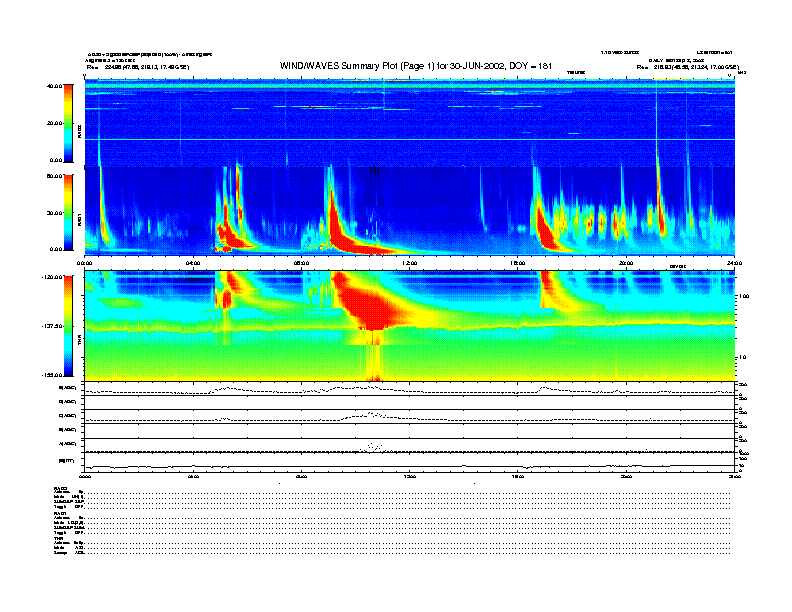The image size is (792, 612).
Task: Click the TNR spectrogram panel
Action: click(409, 326)
